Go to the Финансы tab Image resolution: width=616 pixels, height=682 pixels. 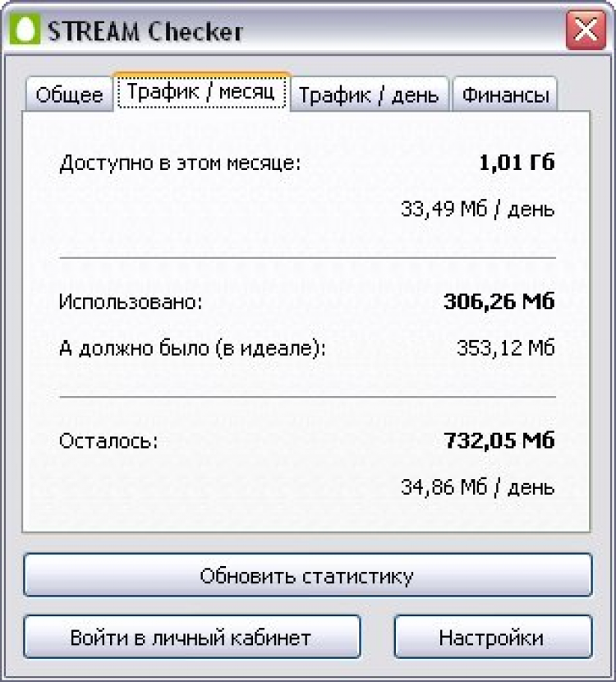[x=505, y=94]
